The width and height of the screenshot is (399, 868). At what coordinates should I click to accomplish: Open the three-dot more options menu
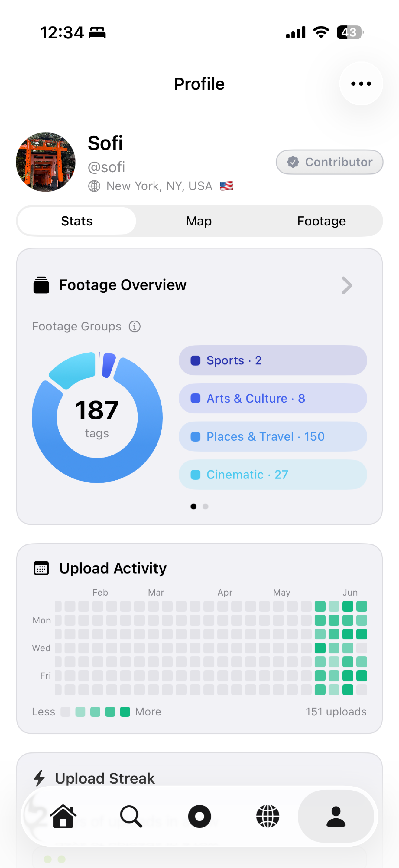[361, 84]
